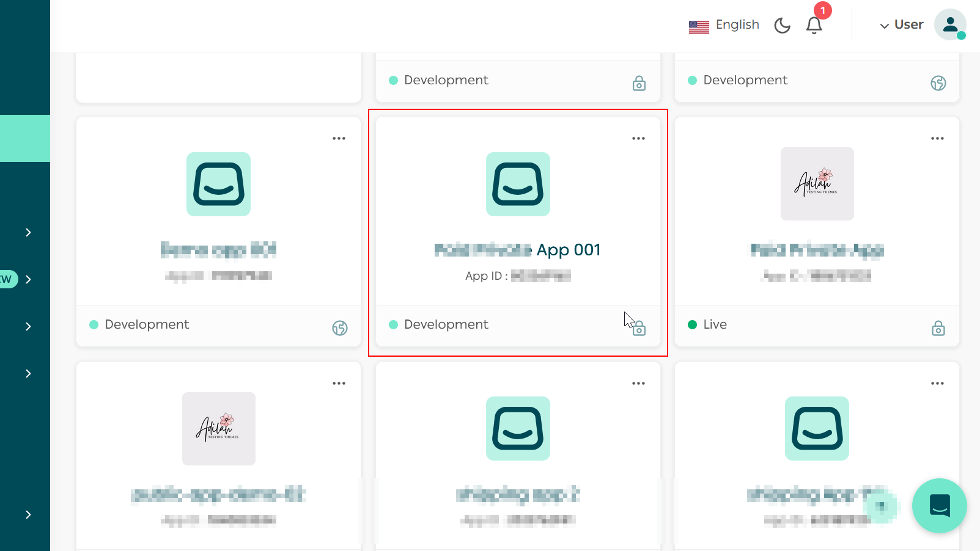Expand the first sidebar navigation section
980x551 pixels.
pyautogui.click(x=27, y=232)
